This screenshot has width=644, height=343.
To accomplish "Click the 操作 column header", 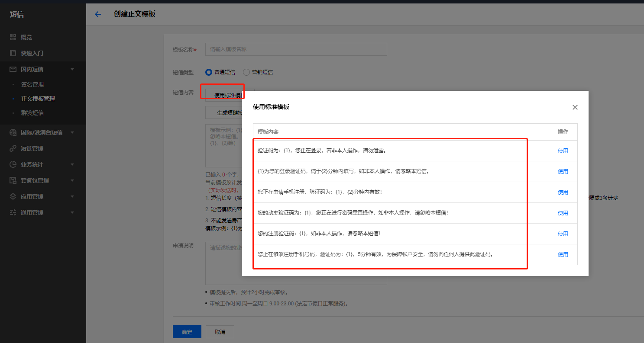I will [563, 132].
